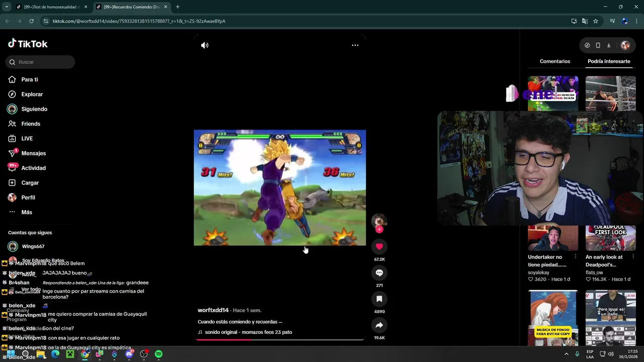Open Minecraft from the taskbar
Viewport: 644px width, 362px height.
coord(70,354)
